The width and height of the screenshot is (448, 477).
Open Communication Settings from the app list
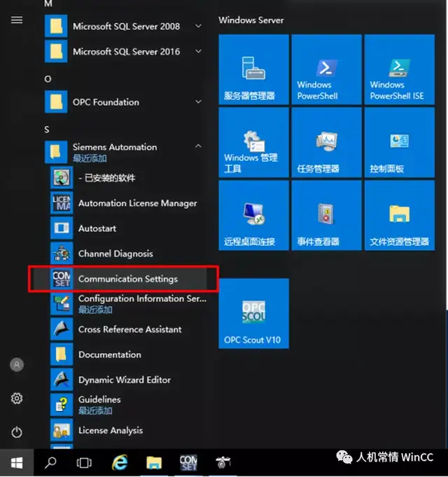[127, 279]
